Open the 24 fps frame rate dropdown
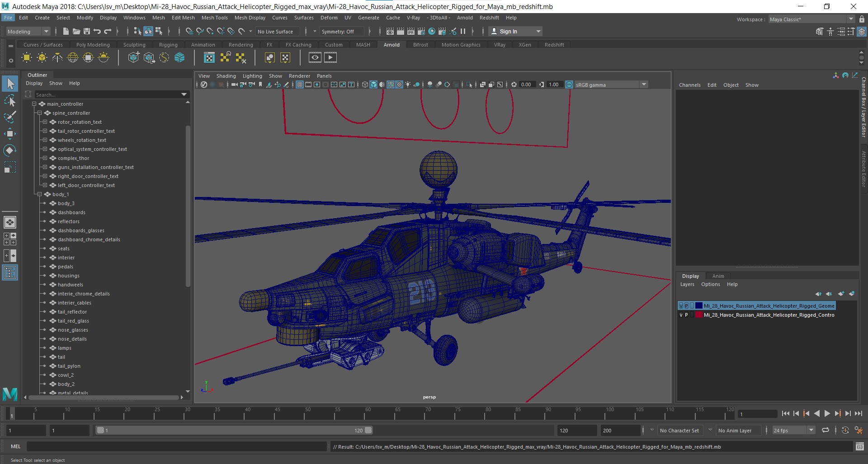Viewport: 868px width, 464px height. point(793,430)
